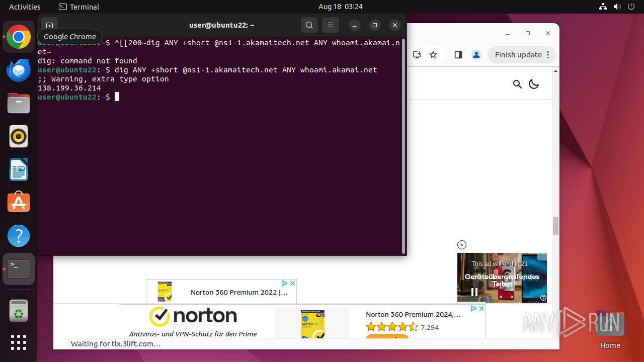Screen dimensions: 644x362
Task: Open the clock showing Aug 18 03:24
Action: click(x=341, y=7)
